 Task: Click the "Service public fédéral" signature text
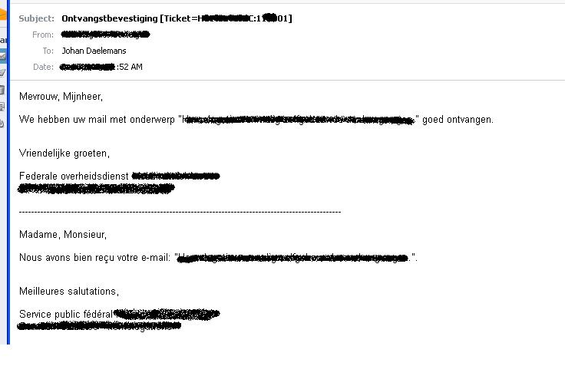[66, 314]
